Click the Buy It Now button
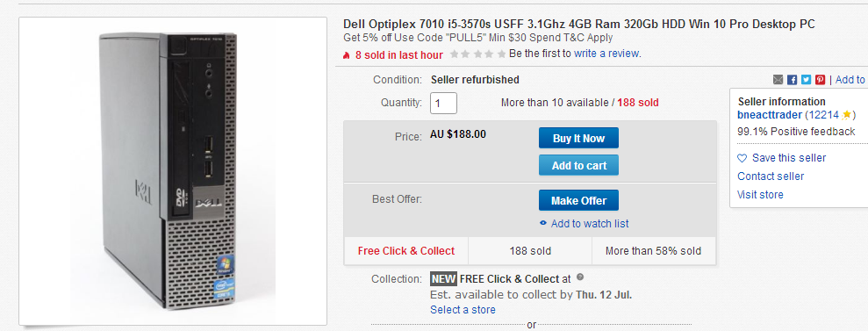868x331 pixels. tap(578, 139)
